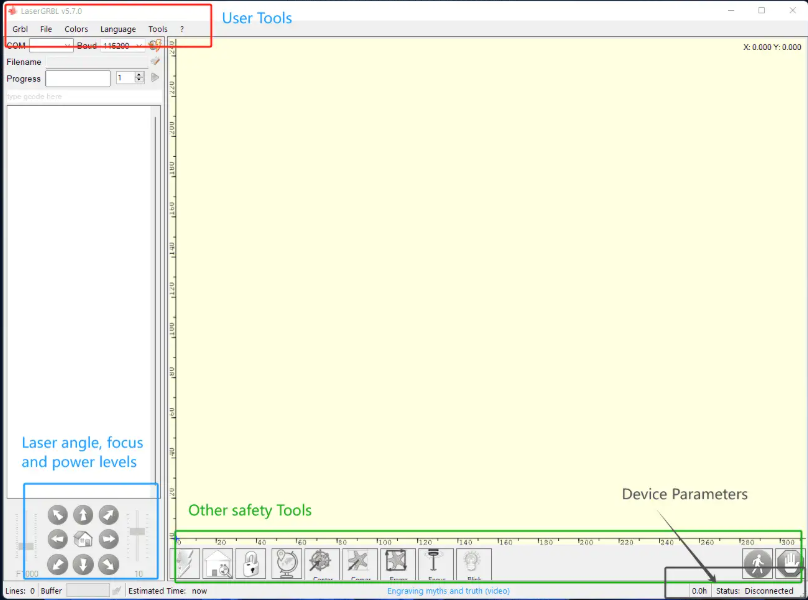This screenshot has width=808, height=600.
Task: Click the open file icon beside Filename
Action: click(155, 62)
